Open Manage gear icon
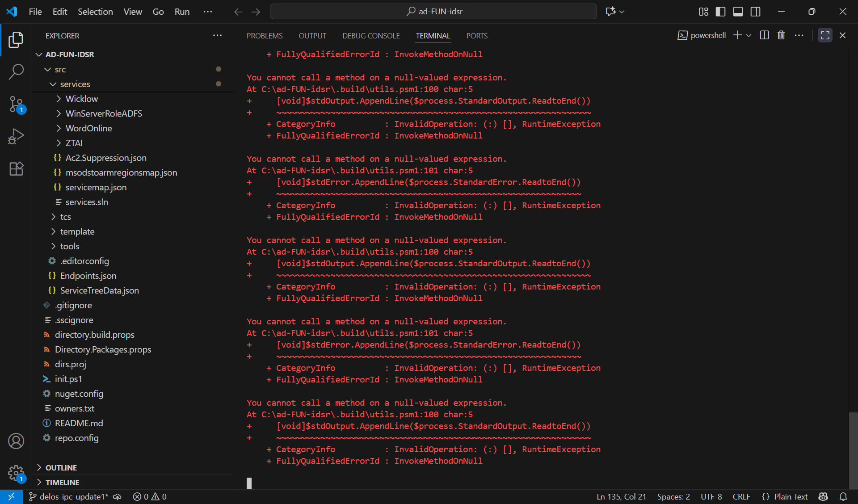The width and height of the screenshot is (858, 504). point(16,473)
